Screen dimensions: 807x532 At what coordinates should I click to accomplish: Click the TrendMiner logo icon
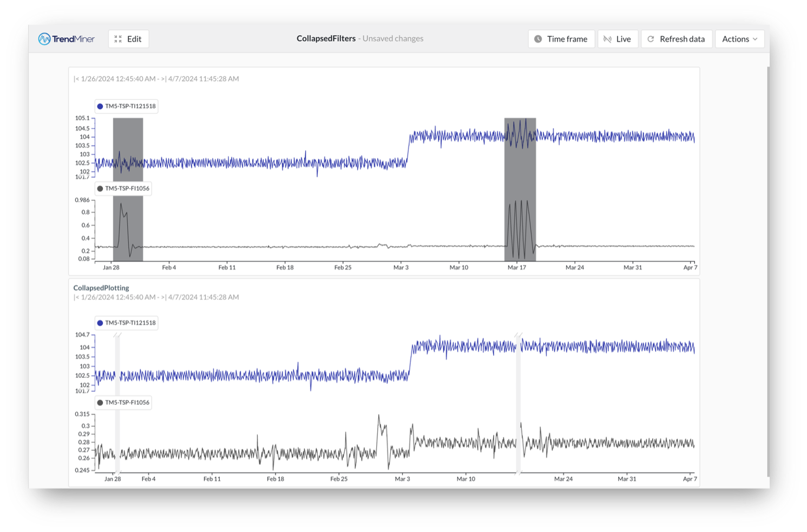[44, 39]
